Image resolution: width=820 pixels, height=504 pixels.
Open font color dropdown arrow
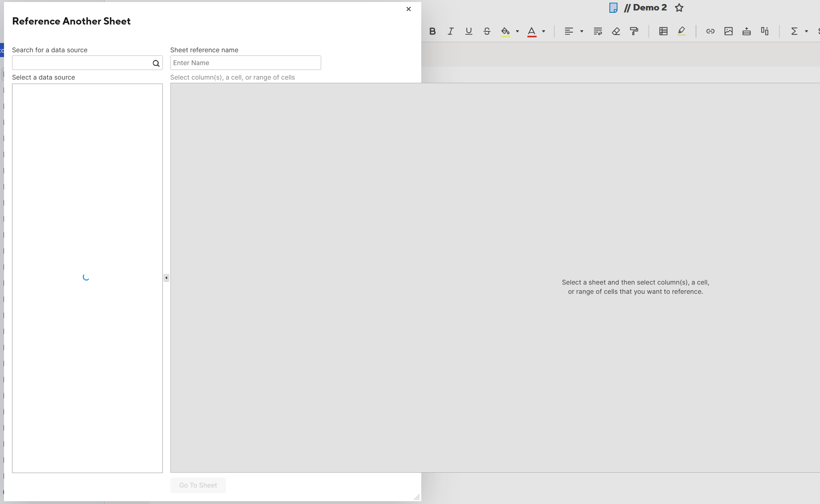[543, 31]
